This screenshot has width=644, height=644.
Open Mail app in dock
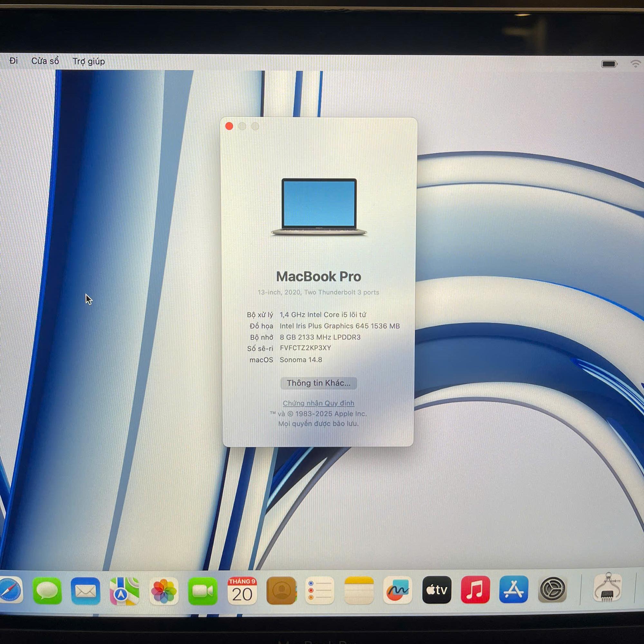coord(86,591)
